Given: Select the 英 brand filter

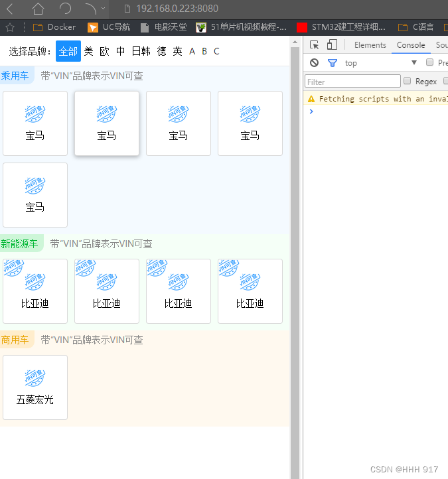Looking at the screenshot, I should [x=178, y=51].
